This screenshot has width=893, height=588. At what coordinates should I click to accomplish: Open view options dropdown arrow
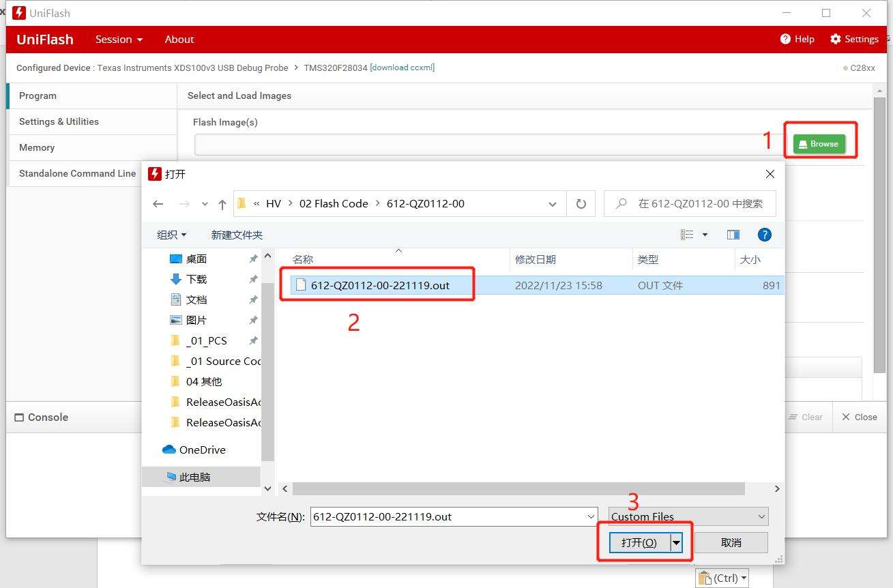pyautogui.click(x=705, y=235)
